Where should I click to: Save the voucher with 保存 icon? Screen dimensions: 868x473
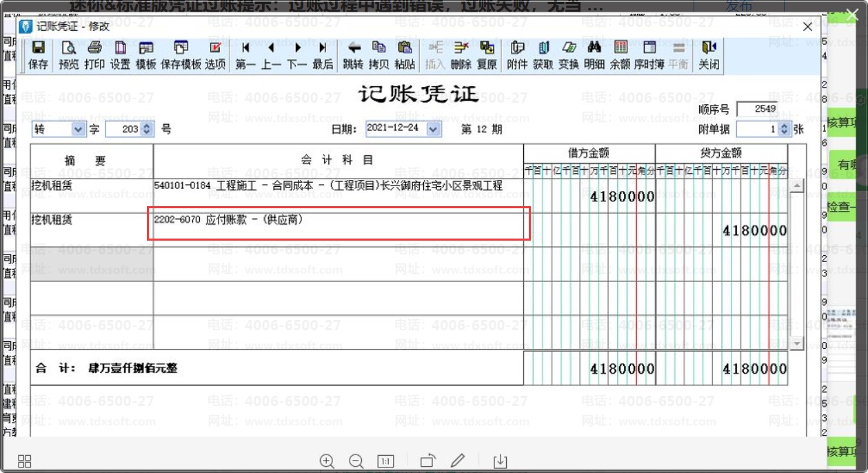[39, 55]
